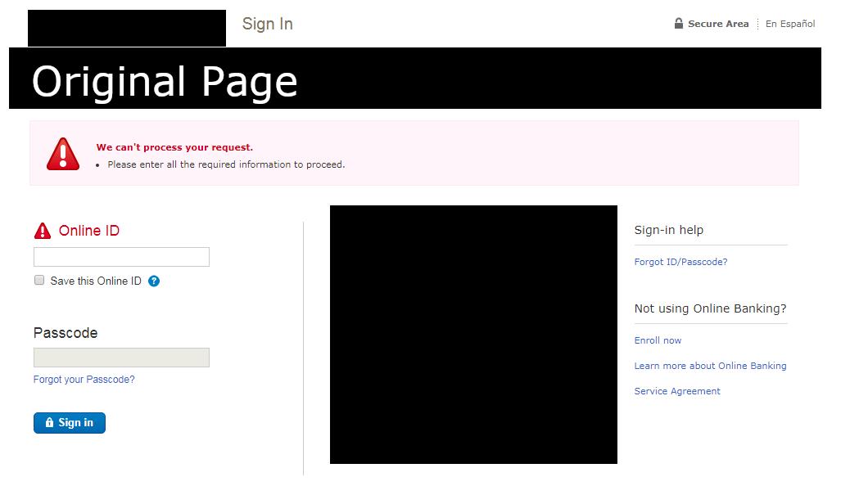Click the blue question mark help icon

(x=153, y=281)
